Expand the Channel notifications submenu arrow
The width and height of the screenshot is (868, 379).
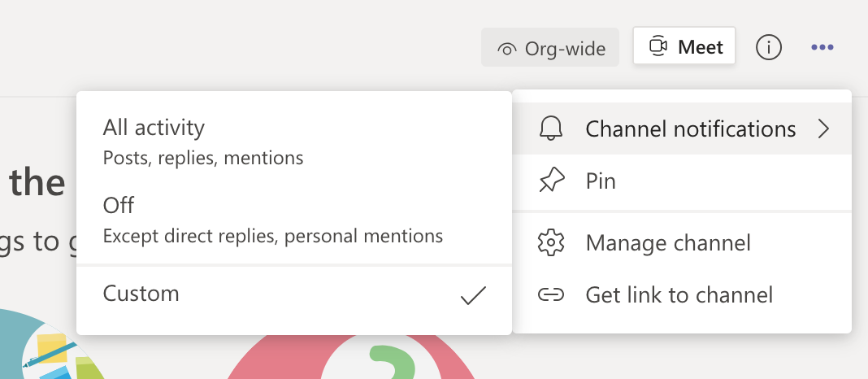pos(824,129)
